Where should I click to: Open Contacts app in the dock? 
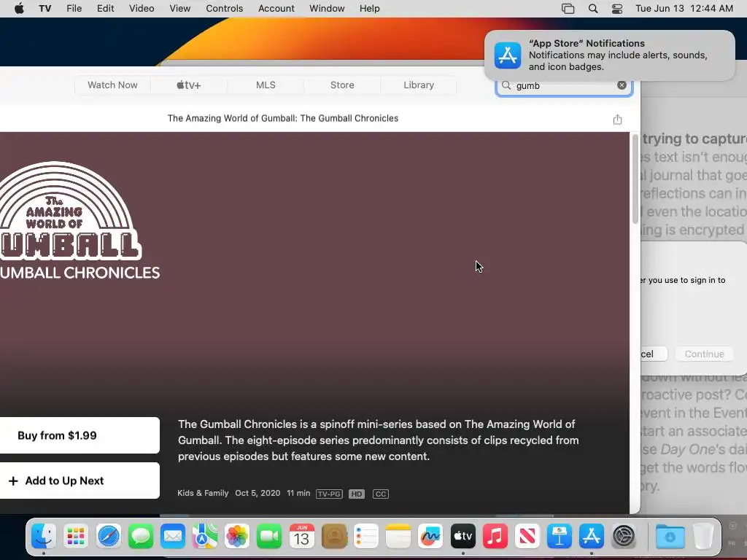click(x=334, y=536)
